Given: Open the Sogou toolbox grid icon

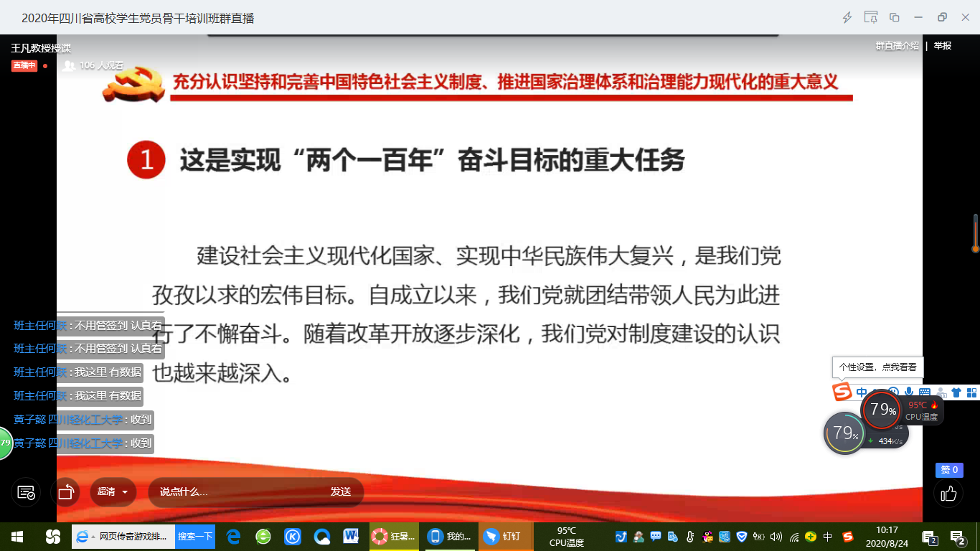Looking at the screenshot, I should coord(971,392).
